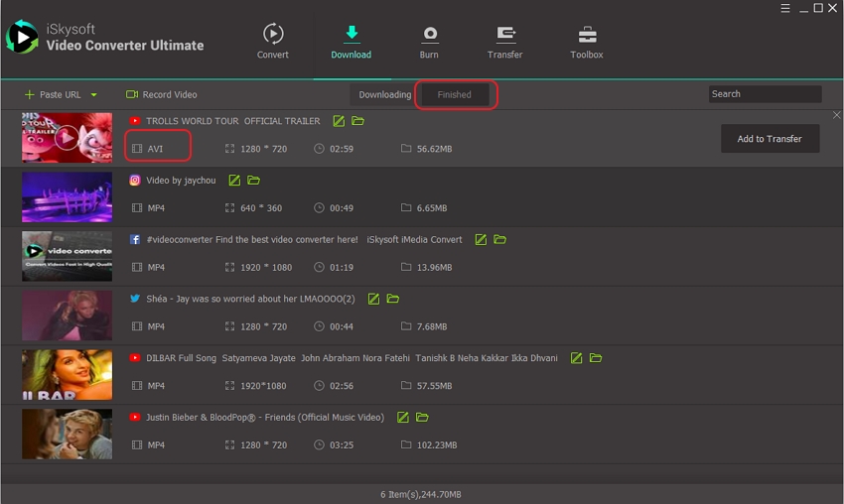Open the hamburger menu in title bar
Image resolution: width=844 pixels, height=504 pixels.
784,8
